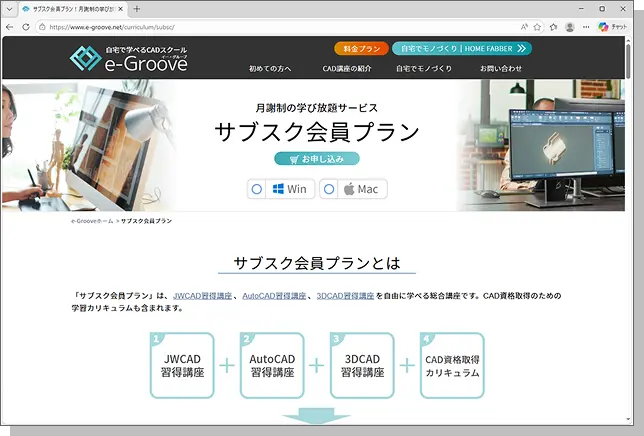Viewport: 644px width, 436px height.
Task: Open the 料金プラン orange button
Action: [x=361, y=48]
